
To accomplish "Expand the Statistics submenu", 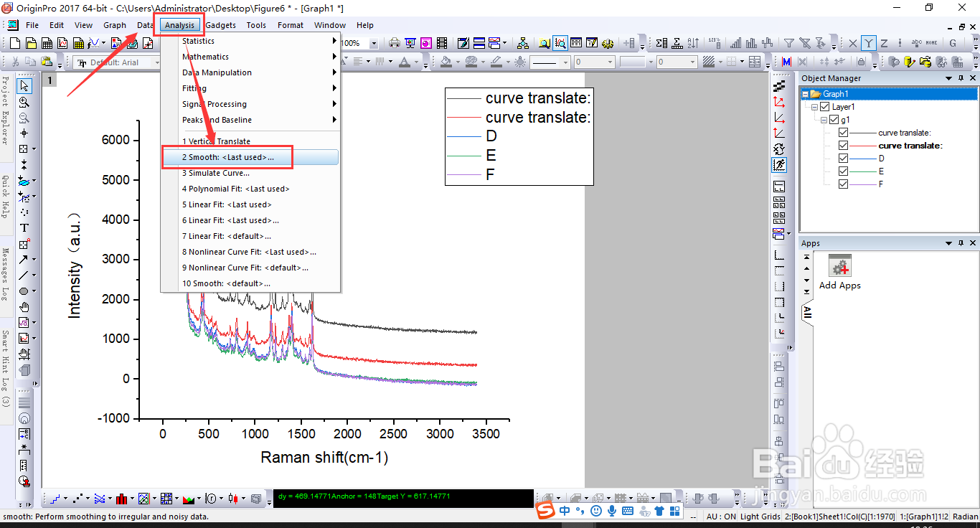I will 250,41.
